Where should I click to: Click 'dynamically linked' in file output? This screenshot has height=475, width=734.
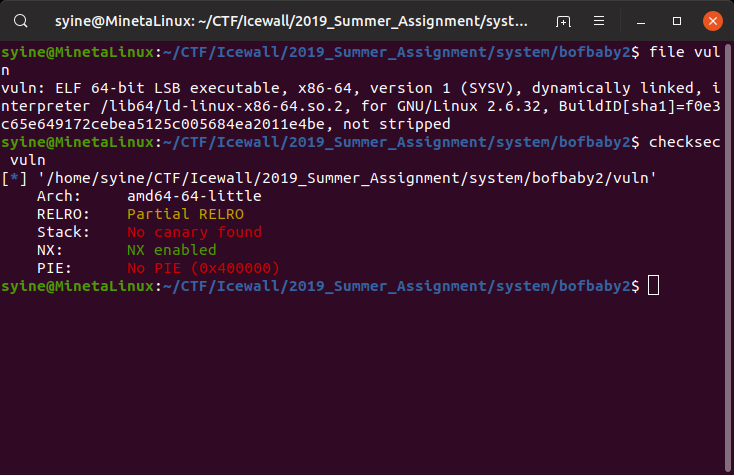tap(613, 88)
